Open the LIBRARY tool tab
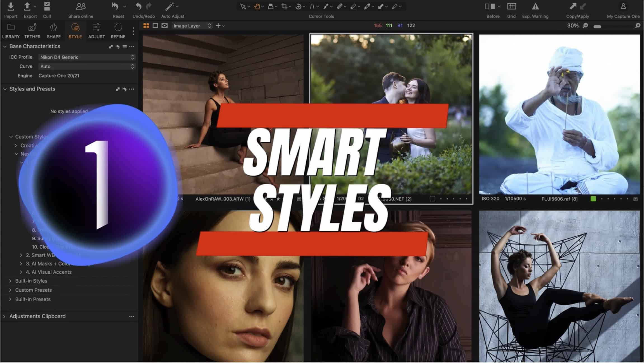644x363 pixels. click(11, 31)
